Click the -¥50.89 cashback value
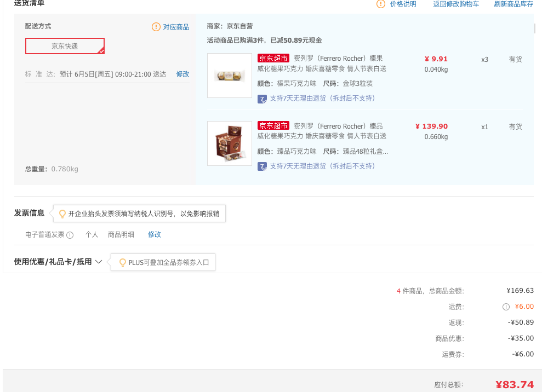This screenshot has height=392, width=542. [521, 322]
